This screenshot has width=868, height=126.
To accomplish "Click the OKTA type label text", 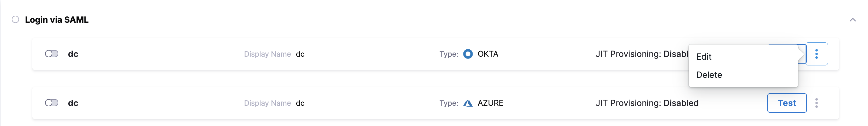I will click(488, 54).
